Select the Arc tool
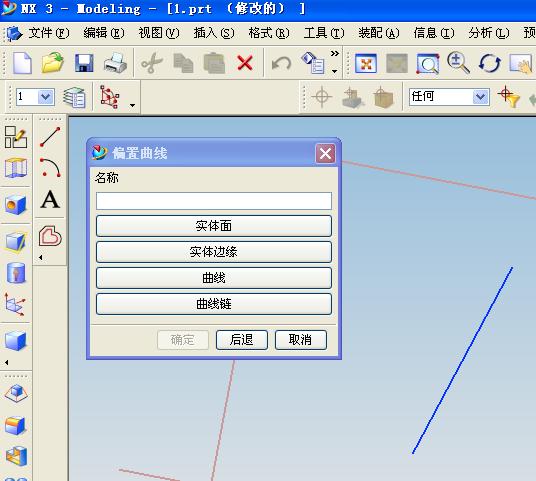Screen dimensions: 536x481 [x=50, y=168]
